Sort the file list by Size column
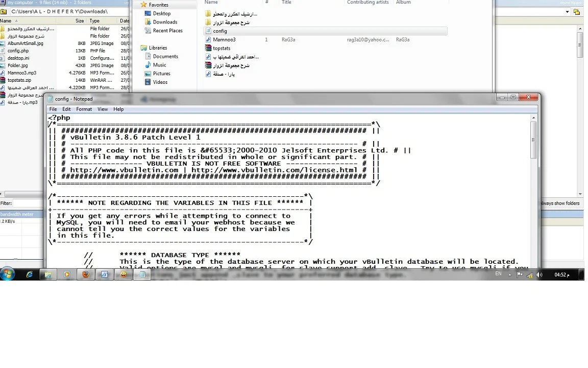The image size is (588, 368). tap(80, 21)
